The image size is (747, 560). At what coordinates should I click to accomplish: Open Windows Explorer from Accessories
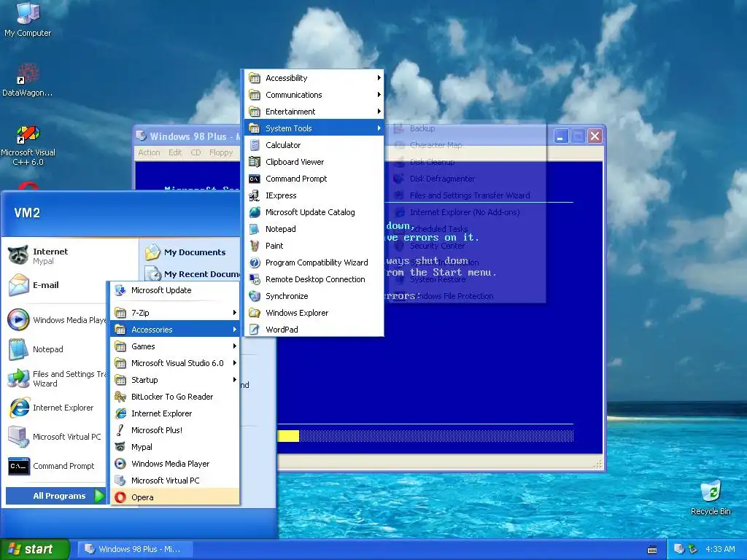pyautogui.click(x=314, y=313)
